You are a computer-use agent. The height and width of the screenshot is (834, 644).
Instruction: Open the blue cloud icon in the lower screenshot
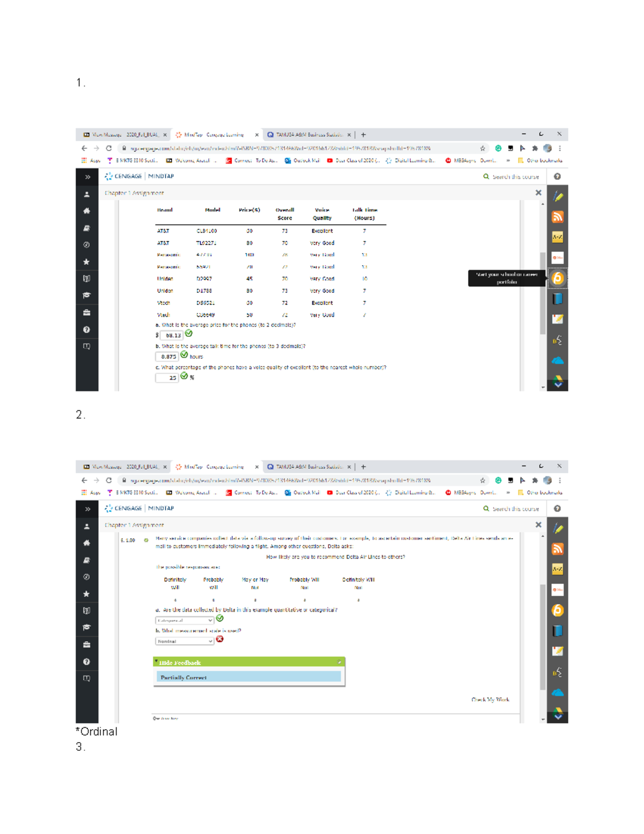[558, 693]
